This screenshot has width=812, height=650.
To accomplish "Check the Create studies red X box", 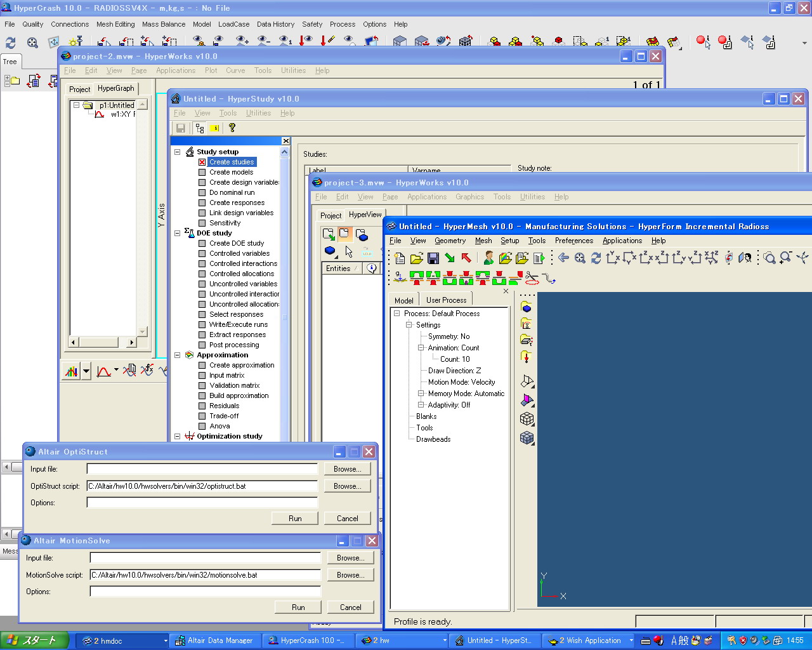I will [202, 162].
